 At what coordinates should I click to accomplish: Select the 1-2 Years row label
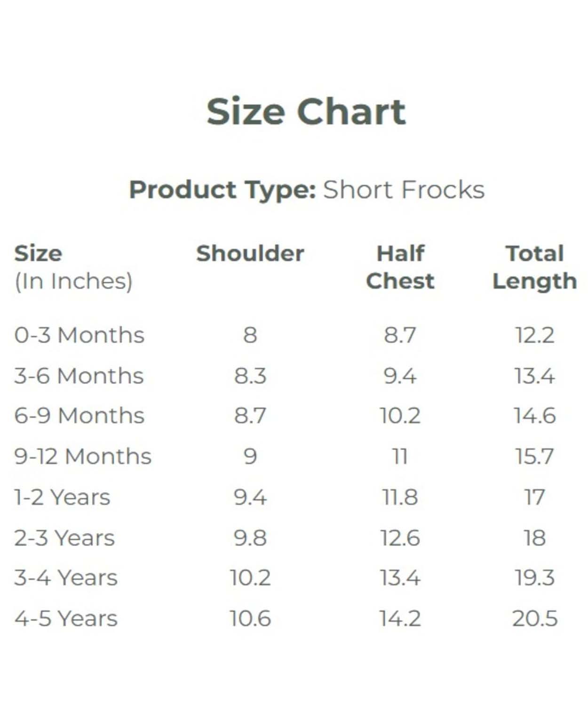62,497
